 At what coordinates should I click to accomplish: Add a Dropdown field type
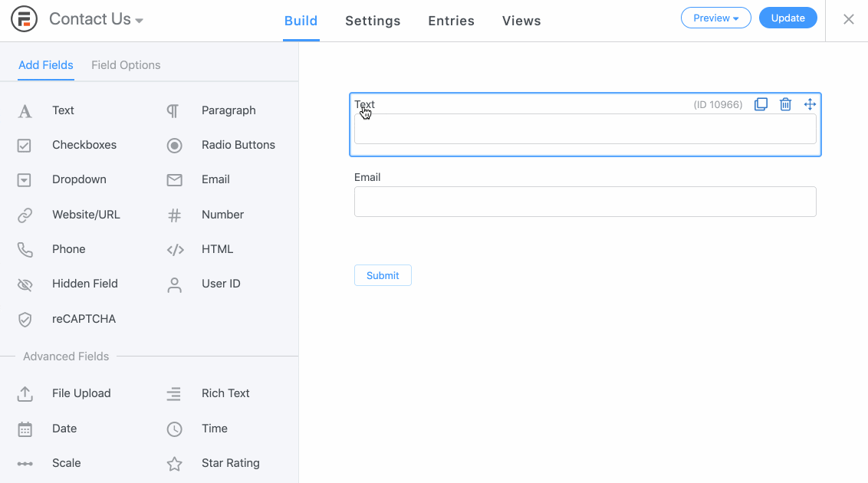61,180
